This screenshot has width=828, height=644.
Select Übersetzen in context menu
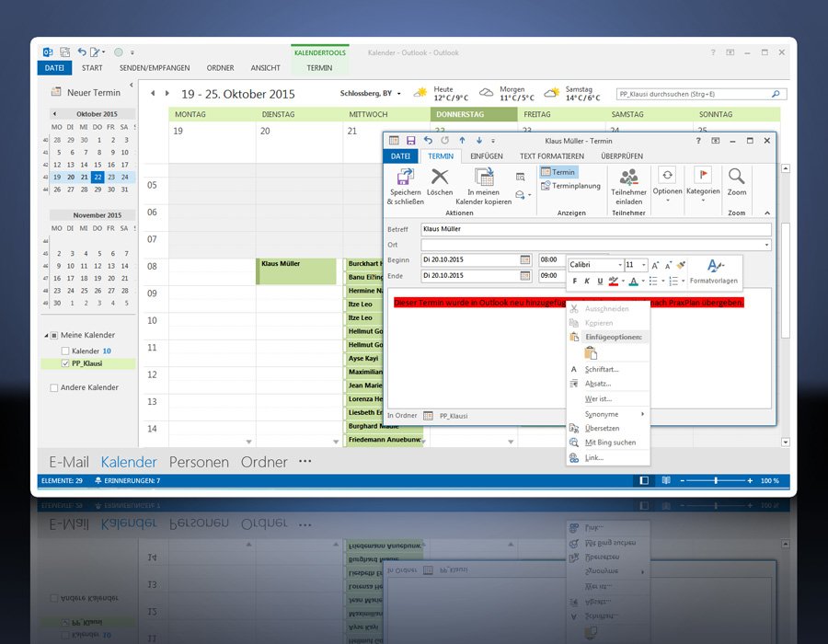pos(608,428)
